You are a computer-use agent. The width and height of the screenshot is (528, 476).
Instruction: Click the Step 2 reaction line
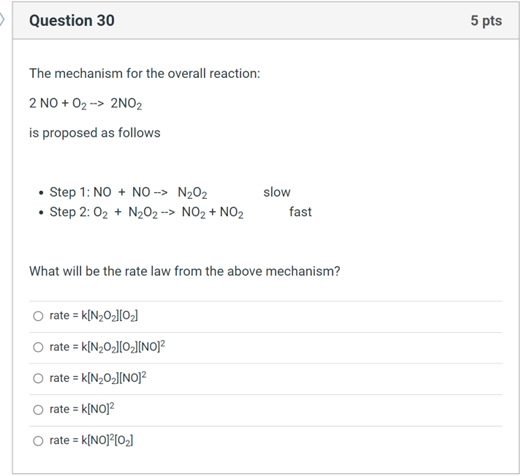[x=146, y=212]
